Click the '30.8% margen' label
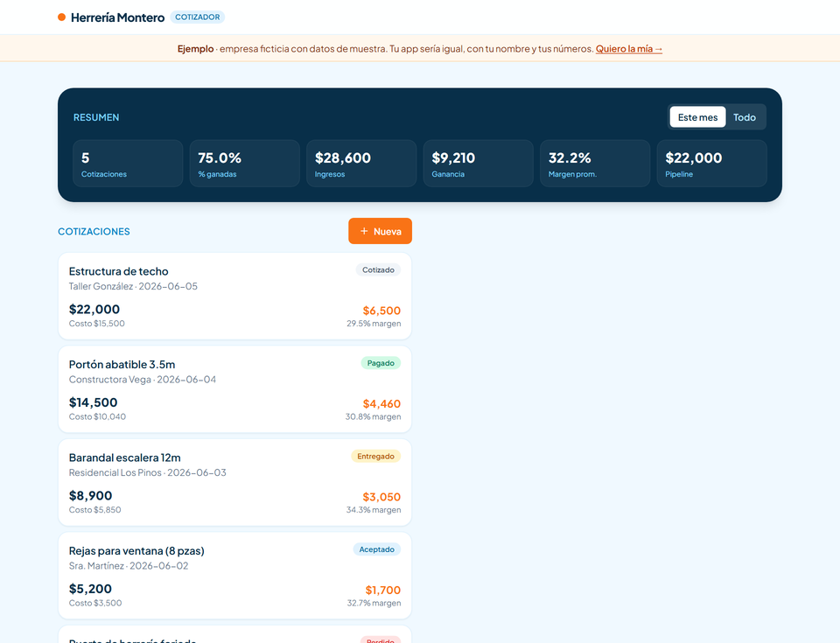The width and height of the screenshot is (840, 643). click(x=373, y=417)
